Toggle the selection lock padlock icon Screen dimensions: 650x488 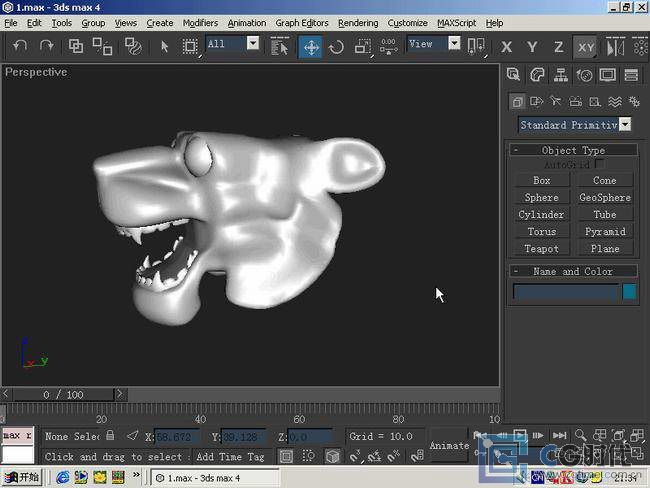(110, 435)
